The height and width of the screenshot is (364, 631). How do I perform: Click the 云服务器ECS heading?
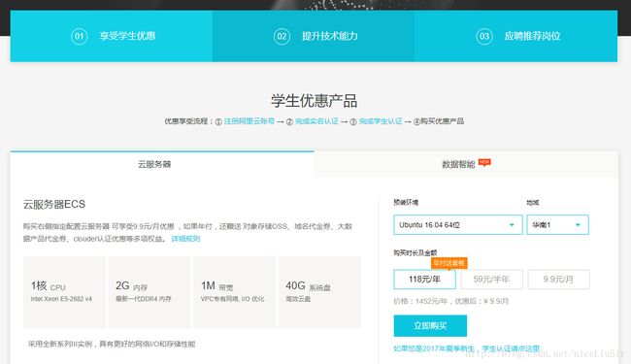(x=54, y=204)
